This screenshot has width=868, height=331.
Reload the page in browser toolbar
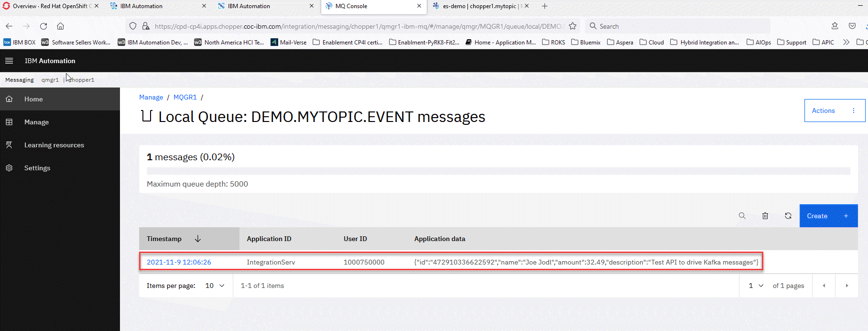[43, 26]
